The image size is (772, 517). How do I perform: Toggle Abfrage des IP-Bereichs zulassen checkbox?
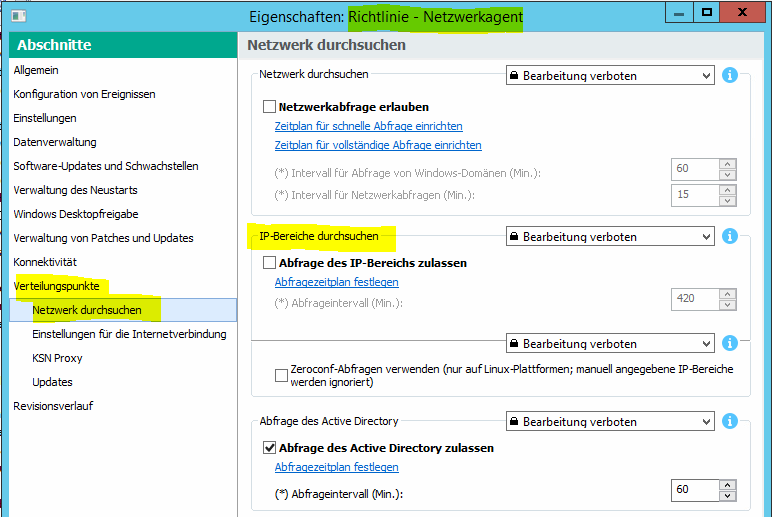tap(269, 263)
